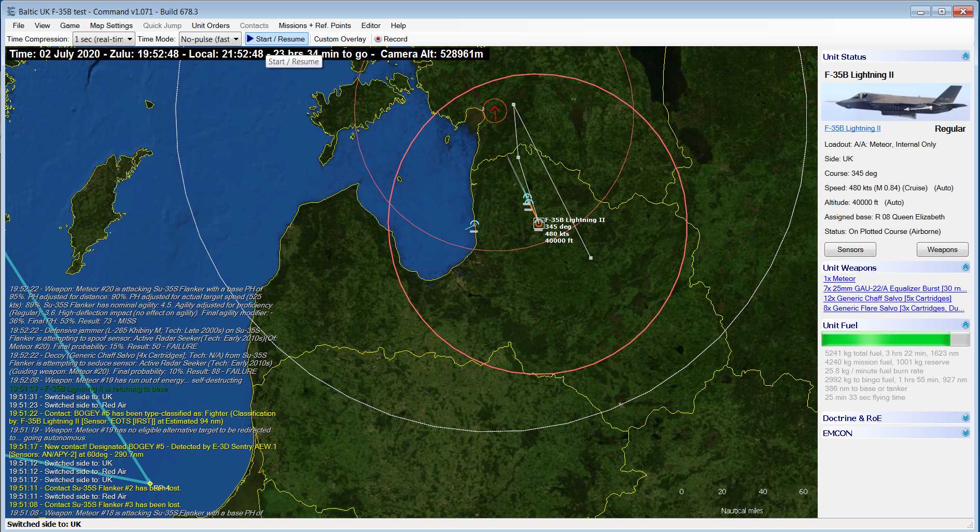
Task: Click the F-35B data label on the map
Action: [575, 230]
